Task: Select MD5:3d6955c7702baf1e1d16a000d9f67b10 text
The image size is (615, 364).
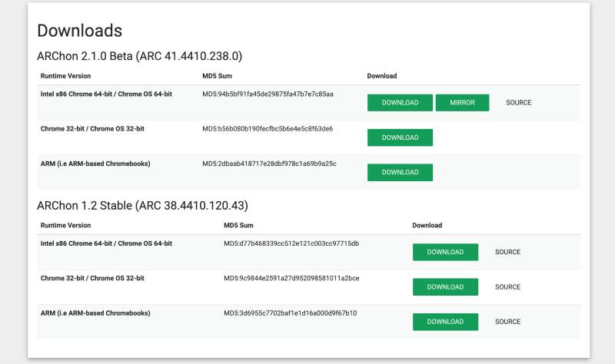Action: [291, 313]
